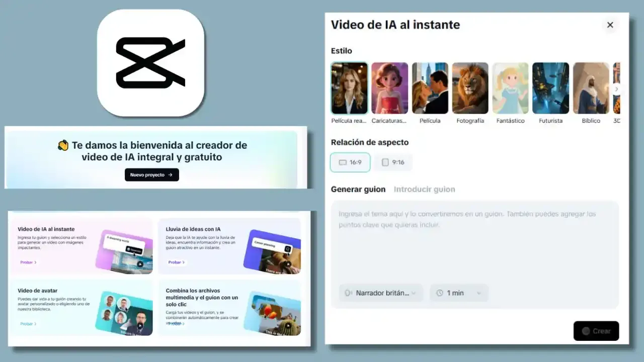Show more styles with the right arrow
The image size is (644, 362).
(617, 89)
